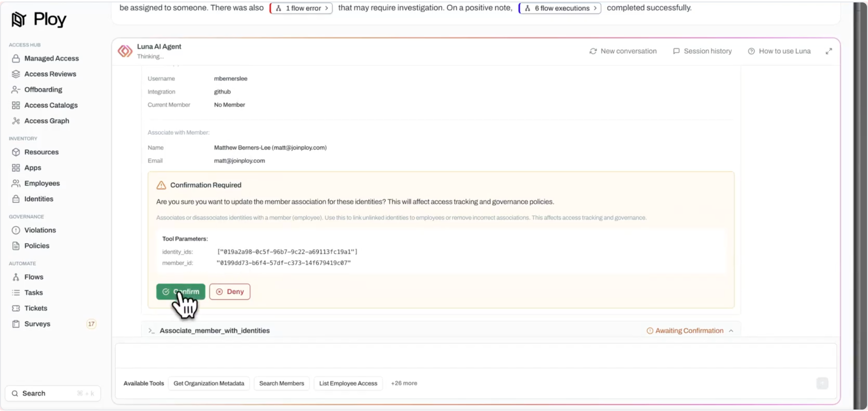This screenshot has height=411, width=868.
Task: Select Managed Access in the sidebar
Action: (x=51, y=58)
